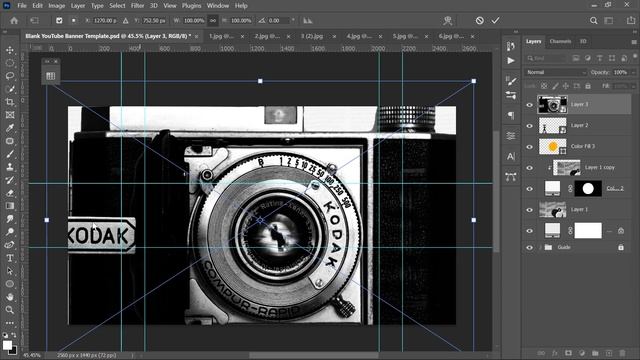Open the Share icon at top right
Viewport: 640px width, 360px height.
pos(631,20)
